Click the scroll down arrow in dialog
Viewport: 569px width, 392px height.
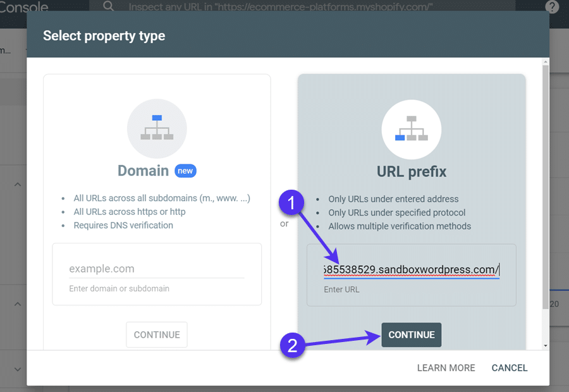coord(546,346)
